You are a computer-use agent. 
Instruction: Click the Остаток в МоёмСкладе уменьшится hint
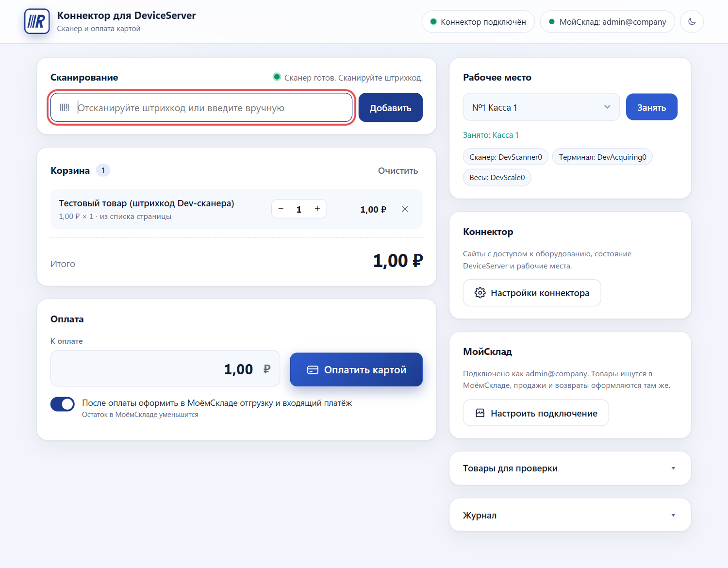click(x=140, y=415)
